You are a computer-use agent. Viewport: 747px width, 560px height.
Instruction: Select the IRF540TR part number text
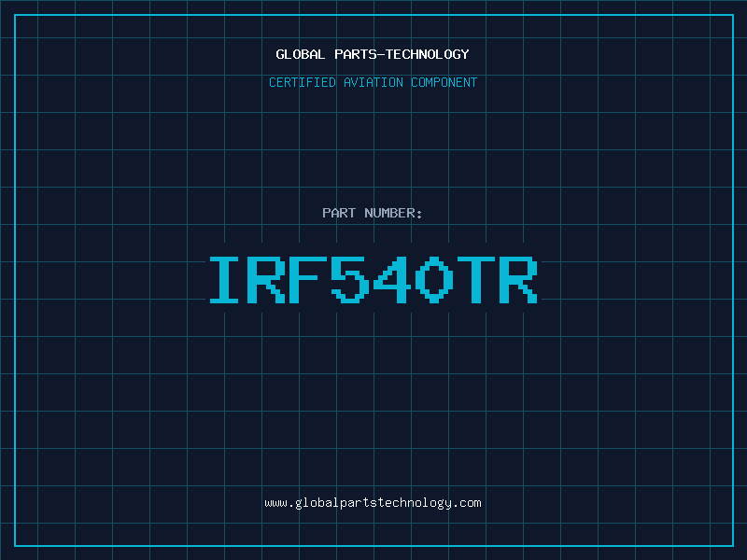[x=373, y=280]
